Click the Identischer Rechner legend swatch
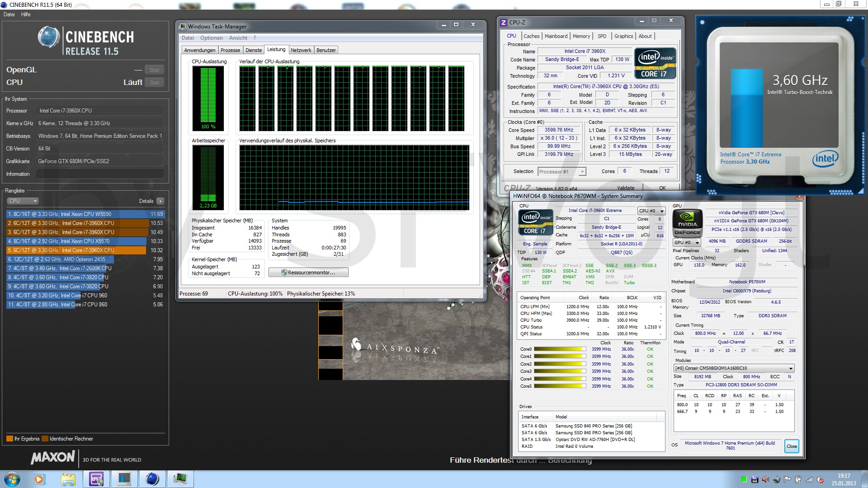This screenshot has height=488, width=868. pyautogui.click(x=45, y=439)
